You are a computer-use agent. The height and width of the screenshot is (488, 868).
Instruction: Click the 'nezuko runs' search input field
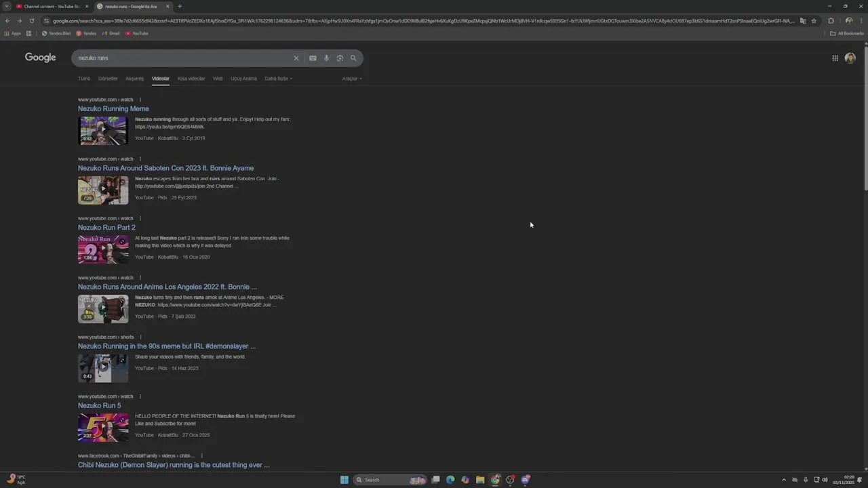point(182,58)
